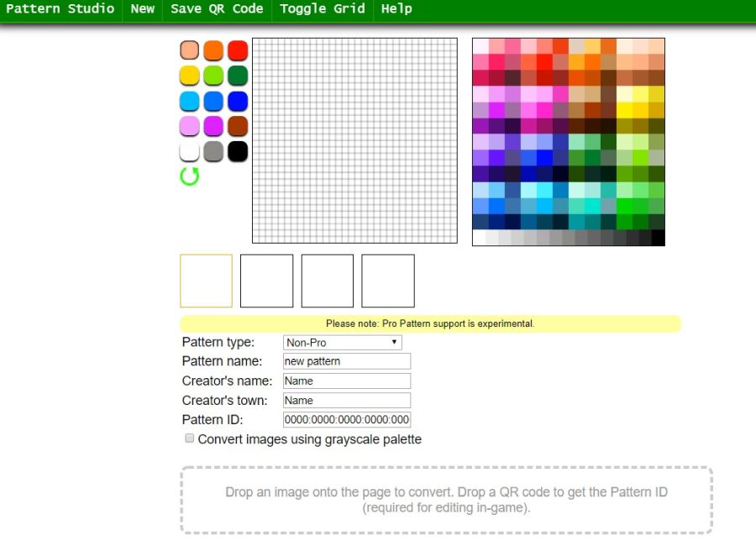Enable Convert images using grayscale palette
Viewport: 756px width, 541px height.
(x=190, y=439)
